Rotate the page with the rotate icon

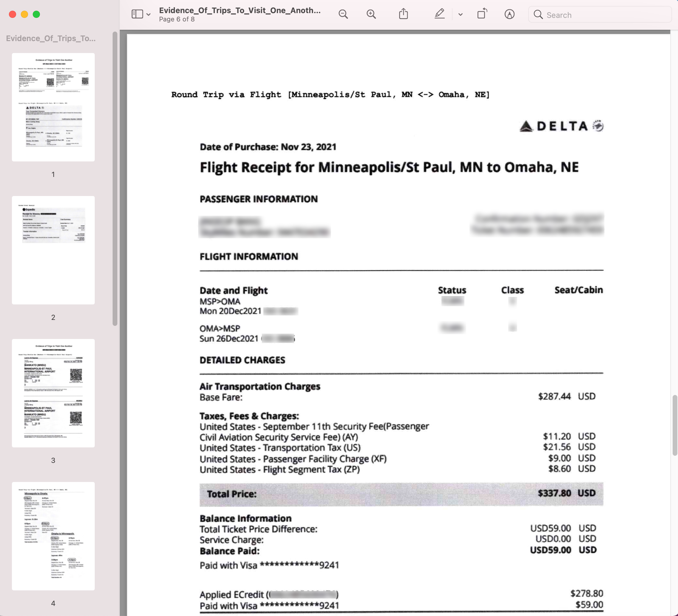click(x=482, y=14)
